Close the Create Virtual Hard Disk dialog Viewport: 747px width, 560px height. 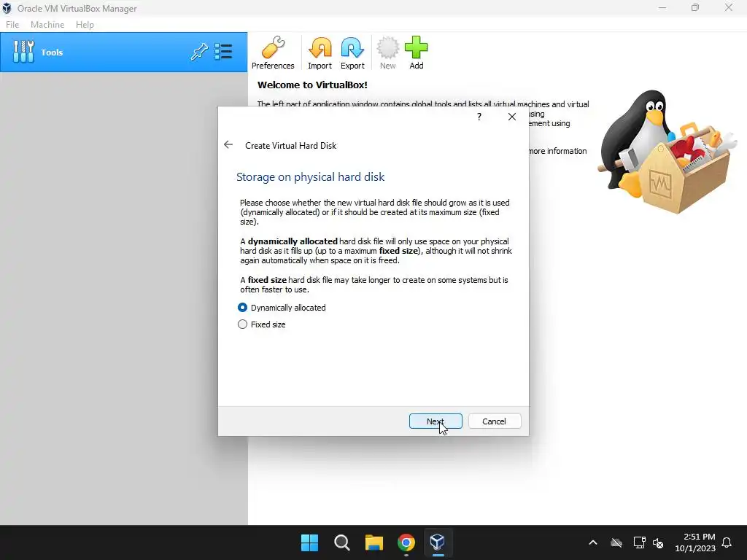click(x=512, y=117)
